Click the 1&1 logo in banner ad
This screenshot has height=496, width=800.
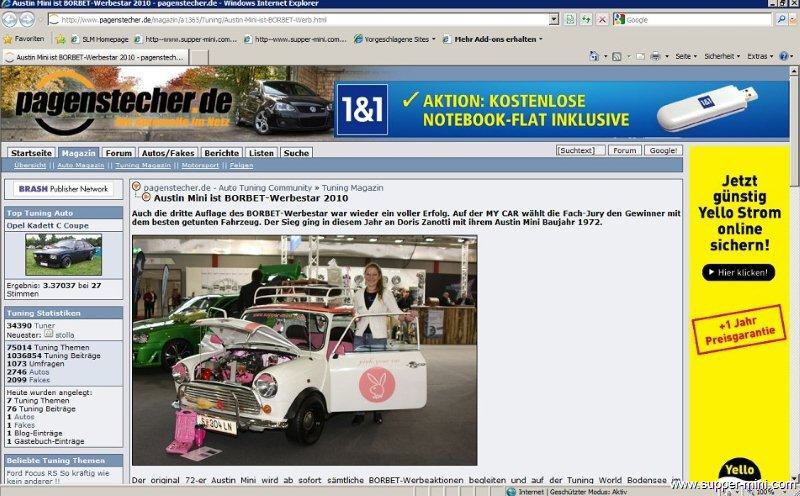click(x=362, y=110)
